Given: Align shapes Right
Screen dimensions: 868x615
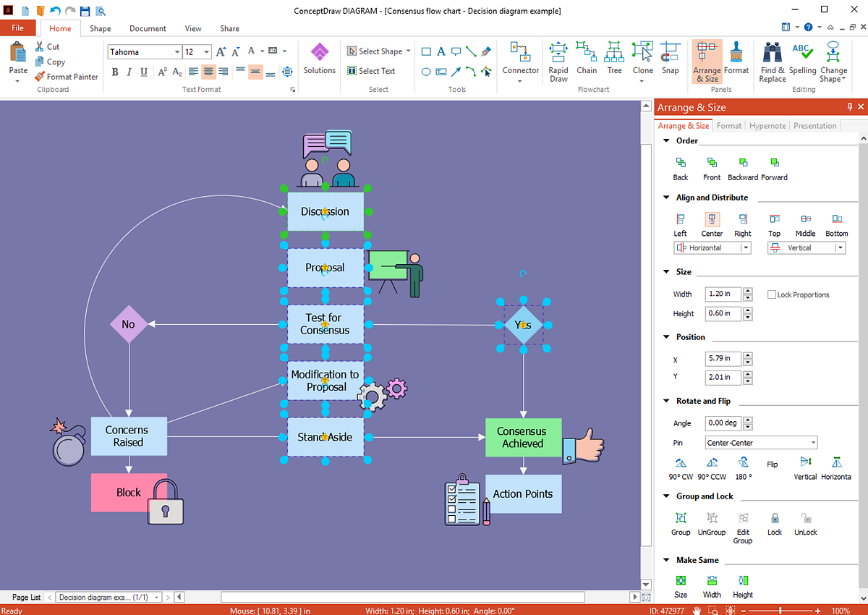Looking at the screenshot, I should [743, 226].
